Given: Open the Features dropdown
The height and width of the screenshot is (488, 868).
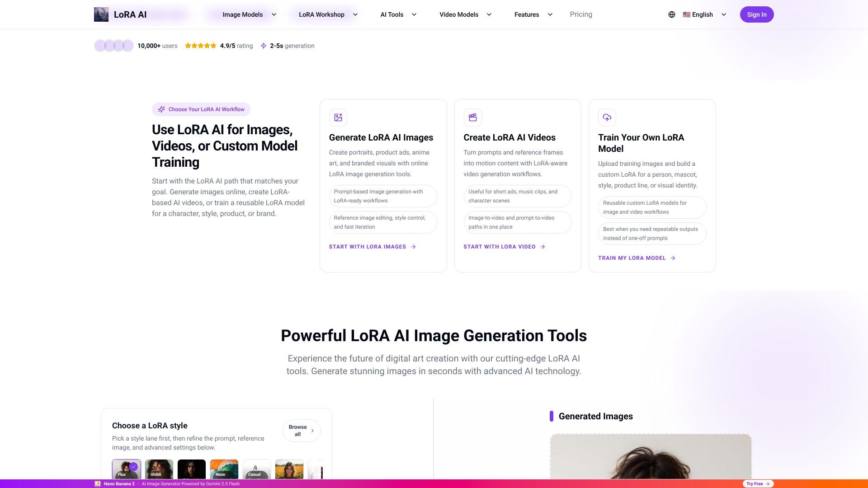Looking at the screenshot, I should click(x=533, y=14).
